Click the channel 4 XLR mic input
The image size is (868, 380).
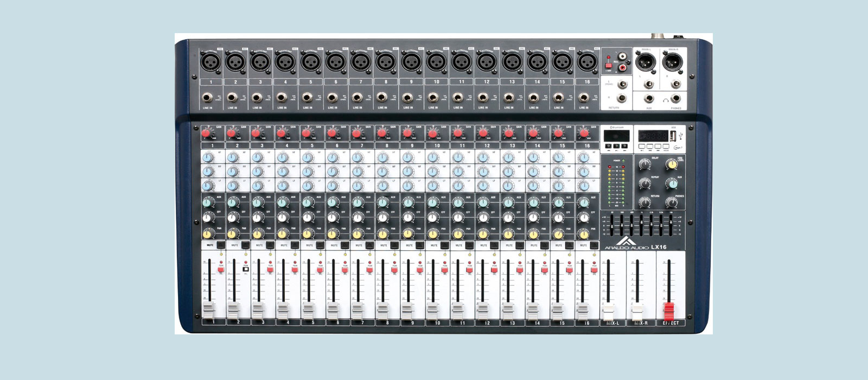285,61
